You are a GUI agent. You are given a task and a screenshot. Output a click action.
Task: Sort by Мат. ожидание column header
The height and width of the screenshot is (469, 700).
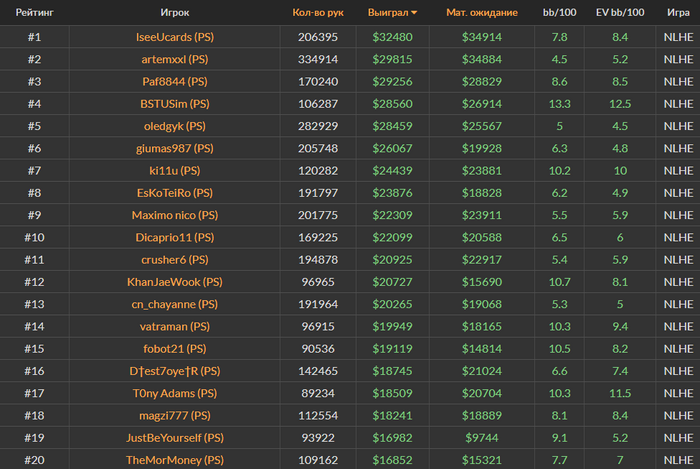click(x=482, y=12)
